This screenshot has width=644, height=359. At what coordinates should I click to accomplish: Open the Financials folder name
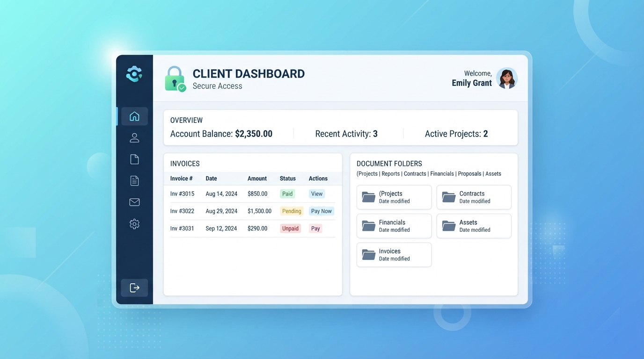[392, 223]
